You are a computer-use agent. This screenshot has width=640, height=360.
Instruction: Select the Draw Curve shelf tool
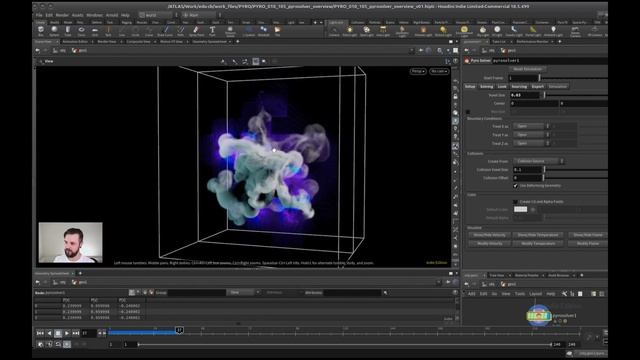coord(165,31)
